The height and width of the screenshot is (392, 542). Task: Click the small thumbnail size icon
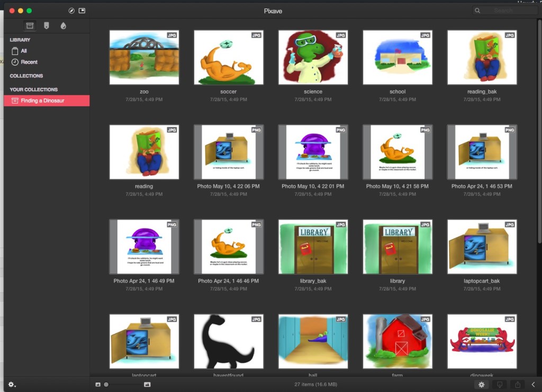click(98, 385)
